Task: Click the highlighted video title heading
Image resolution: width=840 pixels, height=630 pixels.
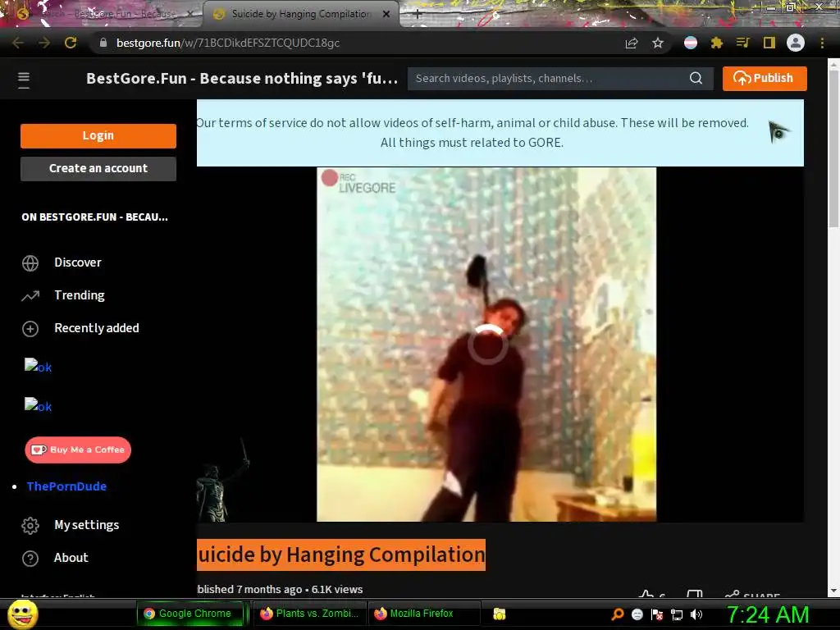Action: [x=341, y=555]
